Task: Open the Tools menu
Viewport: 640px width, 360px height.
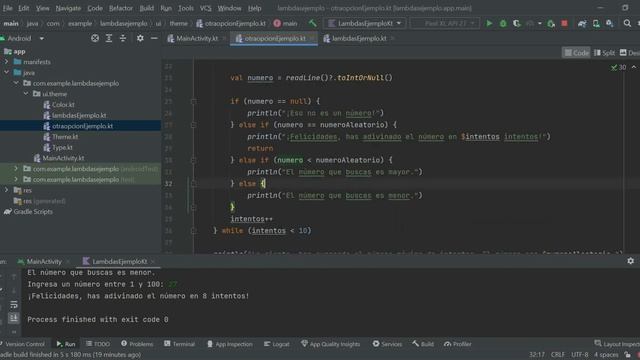Action: point(186,8)
